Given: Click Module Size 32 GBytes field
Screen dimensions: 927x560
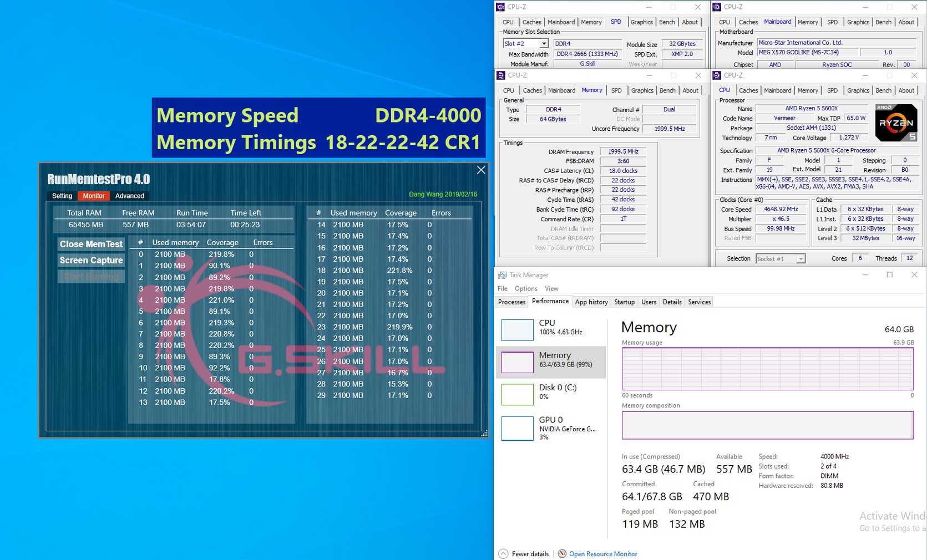Looking at the screenshot, I should pyautogui.click(x=682, y=44).
